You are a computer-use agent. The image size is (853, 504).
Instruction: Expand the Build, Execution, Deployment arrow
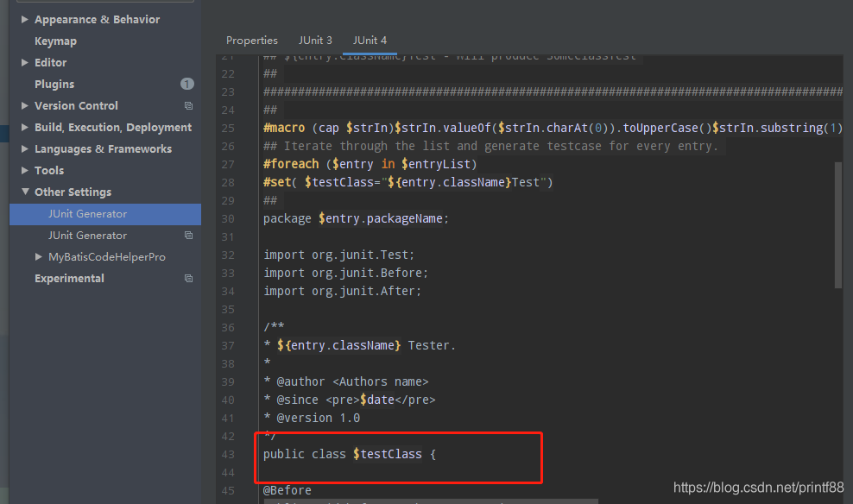pos(25,128)
